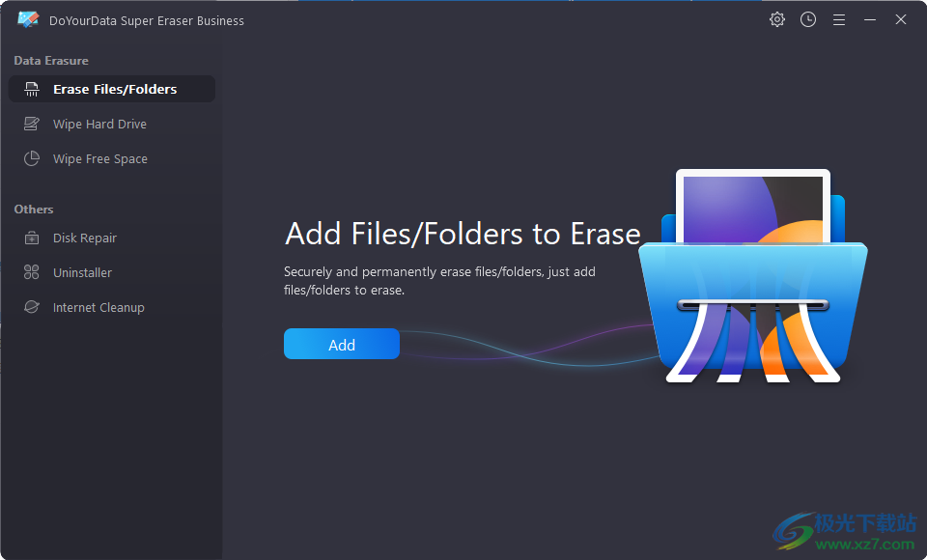Select the Erase Files/Folders menu item
Image resolution: width=927 pixels, height=560 pixels.
point(112,89)
